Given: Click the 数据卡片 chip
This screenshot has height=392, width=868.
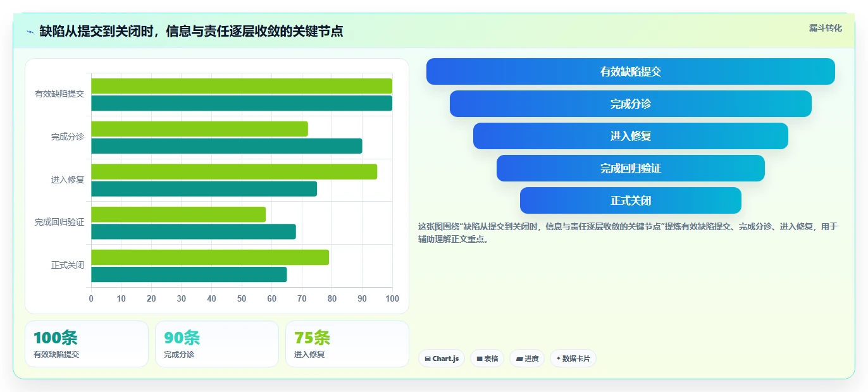Looking at the screenshot, I should click(x=573, y=358).
